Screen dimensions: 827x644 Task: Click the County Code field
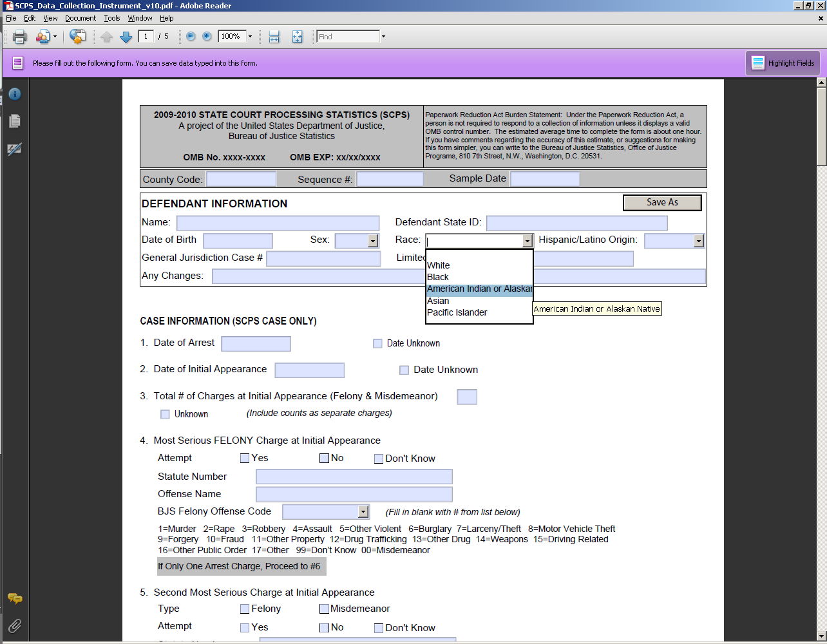(242, 179)
